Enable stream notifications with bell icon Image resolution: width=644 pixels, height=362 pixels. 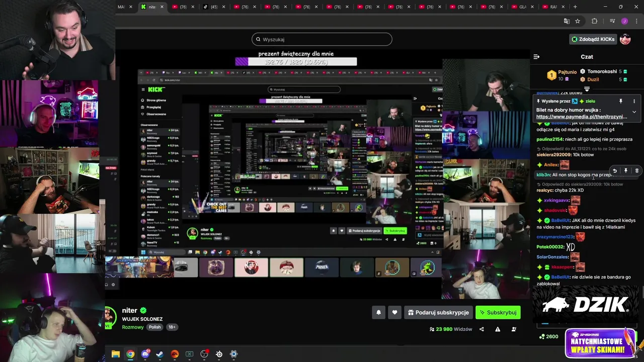pos(378,312)
